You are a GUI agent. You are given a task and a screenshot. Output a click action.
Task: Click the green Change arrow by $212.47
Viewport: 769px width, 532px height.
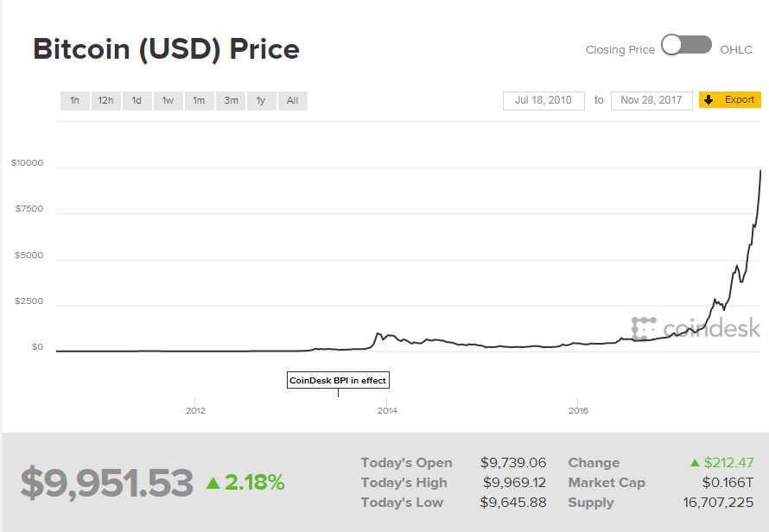click(x=694, y=463)
